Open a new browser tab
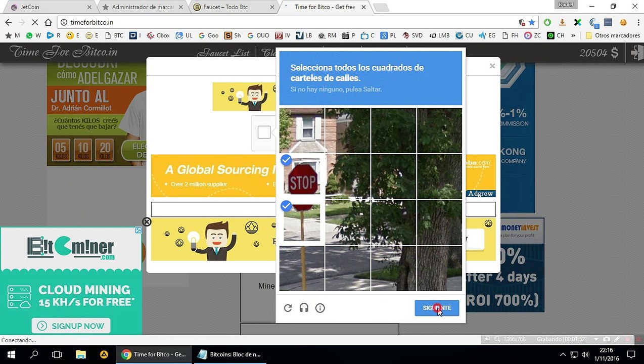The height and width of the screenshot is (364, 644). [x=381, y=7]
